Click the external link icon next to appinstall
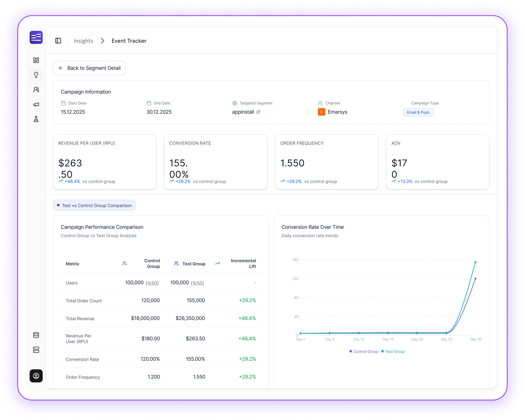525x420 pixels. coord(258,112)
